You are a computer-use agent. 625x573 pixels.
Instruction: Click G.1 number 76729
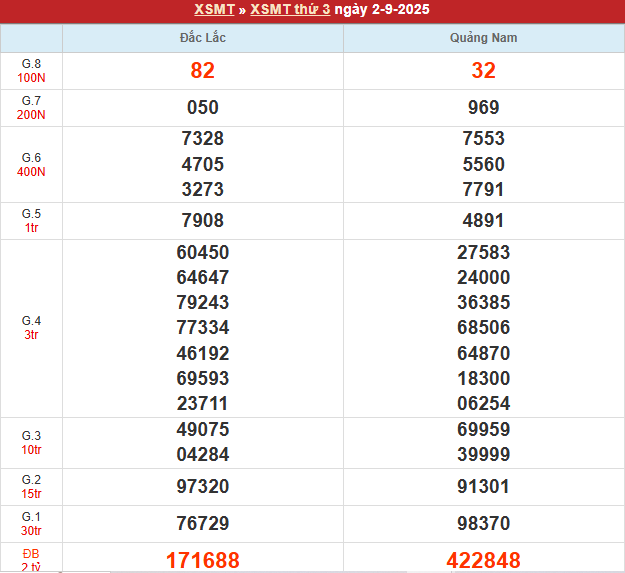202,523
